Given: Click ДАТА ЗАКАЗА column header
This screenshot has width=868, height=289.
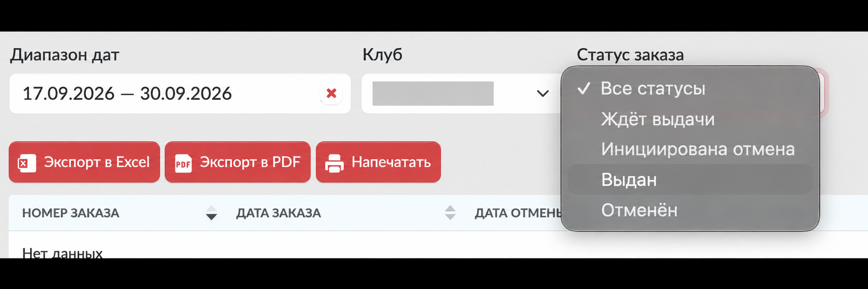Looking at the screenshot, I should pyautogui.click(x=279, y=213).
